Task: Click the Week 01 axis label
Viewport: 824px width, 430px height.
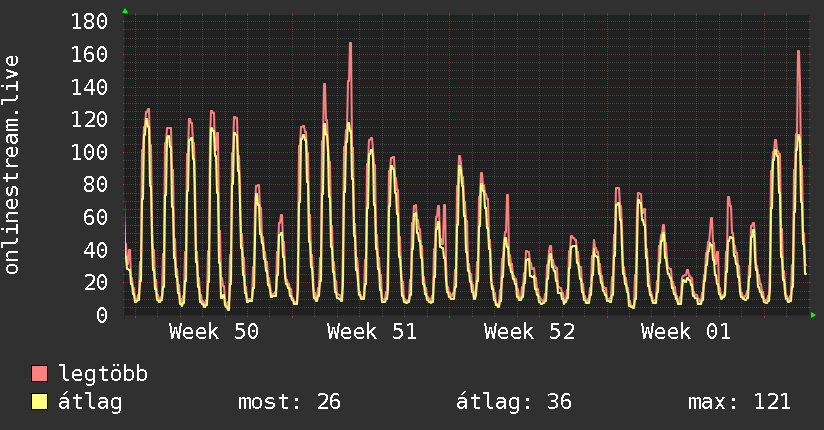Action: (686, 332)
